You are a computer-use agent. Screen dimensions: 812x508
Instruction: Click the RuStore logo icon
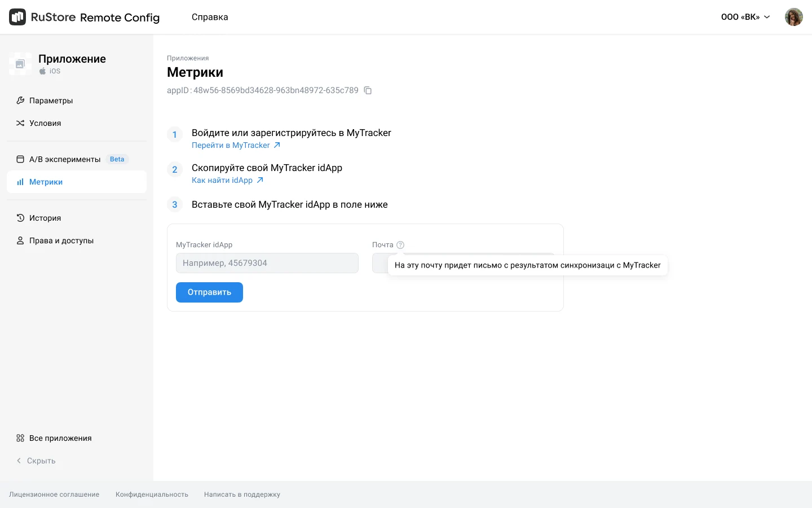click(17, 17)
